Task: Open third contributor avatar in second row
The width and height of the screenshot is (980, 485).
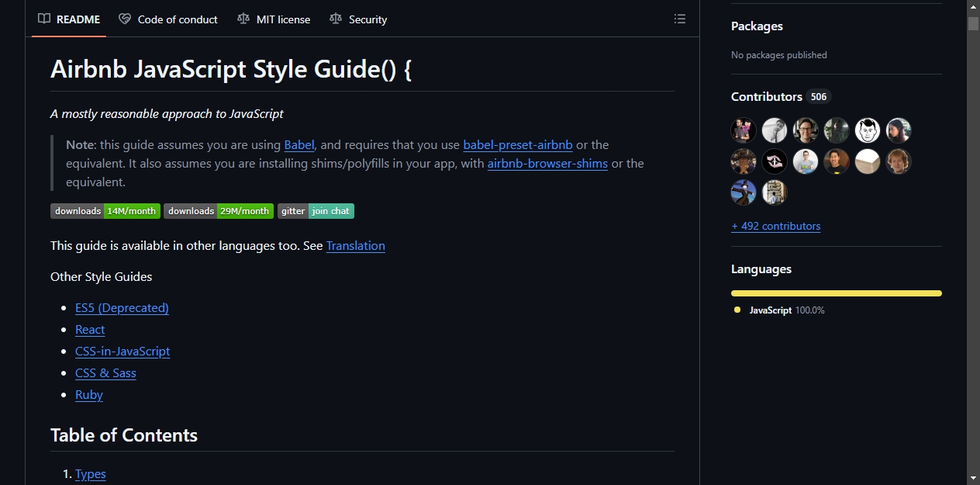Action: point(806,161)
